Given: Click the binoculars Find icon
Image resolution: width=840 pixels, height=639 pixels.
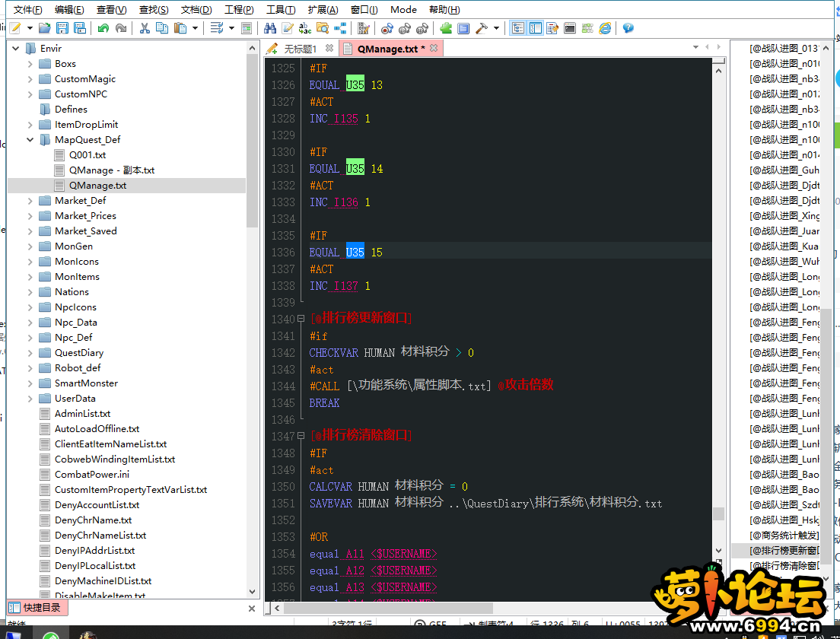Looking at the screenshot, I should 270,28.
